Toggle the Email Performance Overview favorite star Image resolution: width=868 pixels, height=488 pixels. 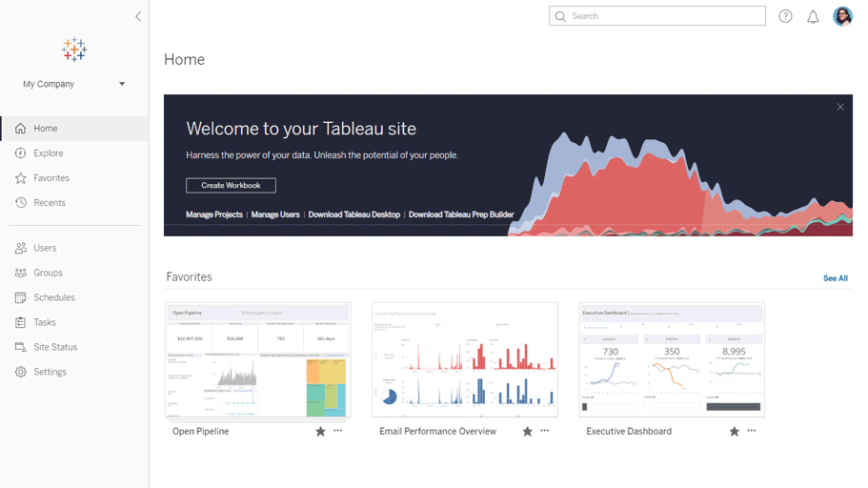pyautogui.click(x=527, y=432)
